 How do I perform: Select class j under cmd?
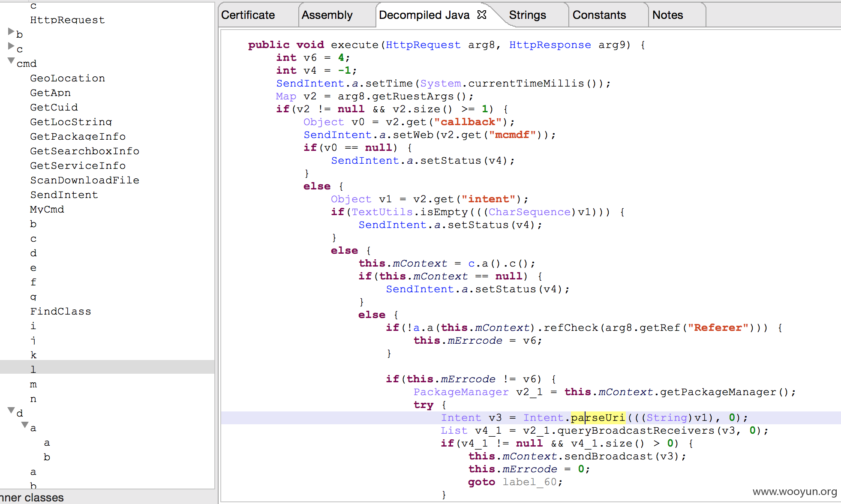coord(33,340)
